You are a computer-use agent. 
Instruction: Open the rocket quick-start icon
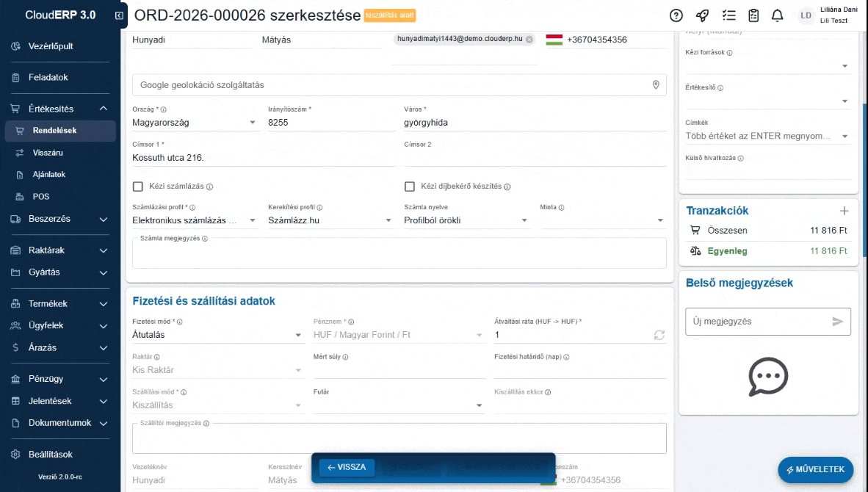[702, 15]
